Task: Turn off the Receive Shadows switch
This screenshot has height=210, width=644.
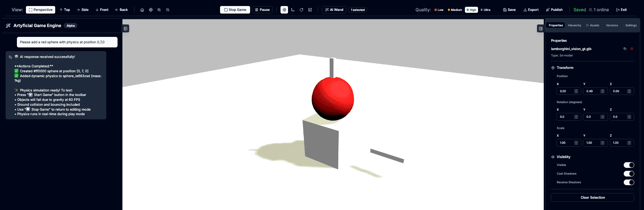Action: pyautogui.click(x=629, y=182)
